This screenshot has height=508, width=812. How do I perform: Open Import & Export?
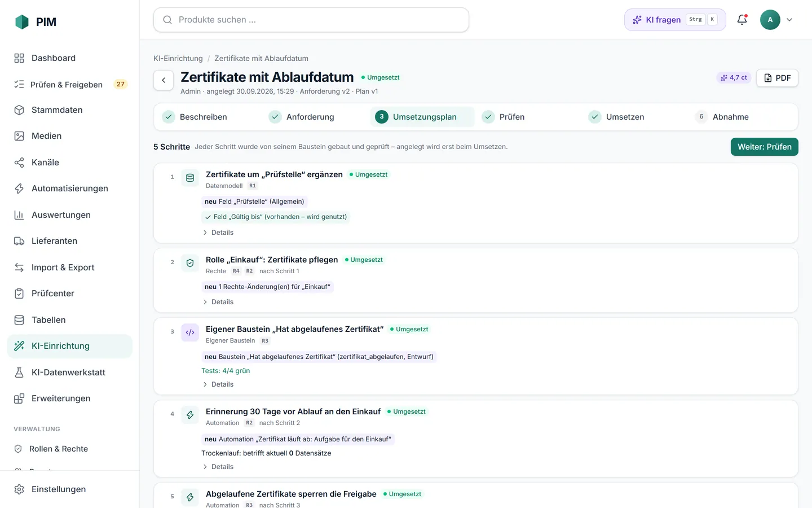click(69, 268)
